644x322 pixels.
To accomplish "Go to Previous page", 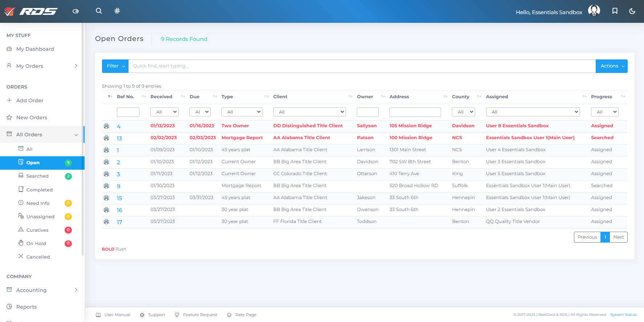I will point(587,237).
